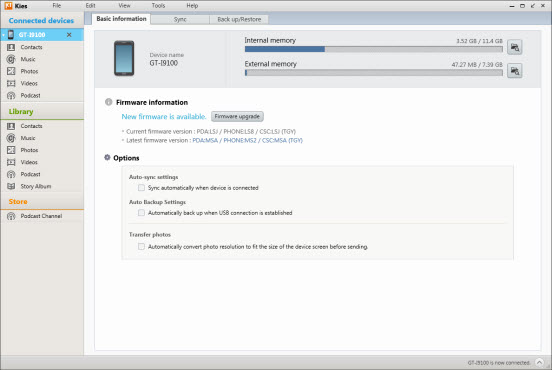Open the View menu
Screen dimensions: 552x370
124,6
